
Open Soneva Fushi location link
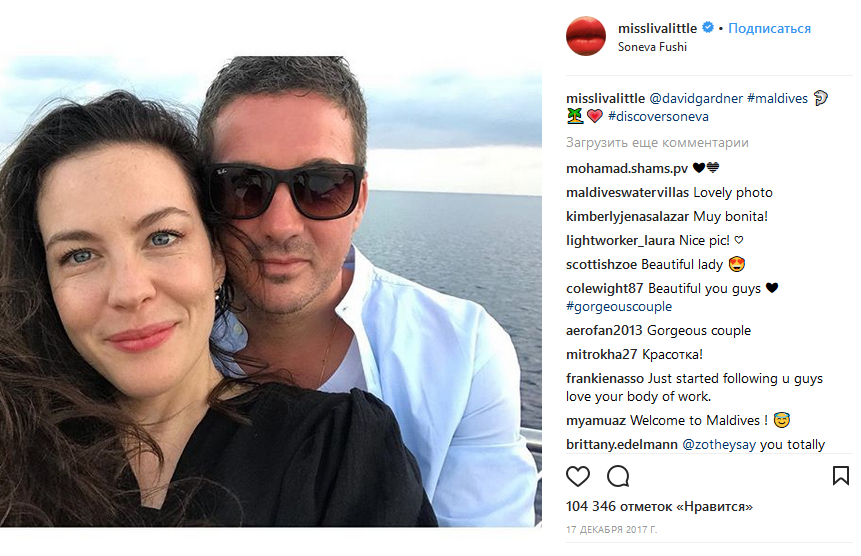coord(652,47)
